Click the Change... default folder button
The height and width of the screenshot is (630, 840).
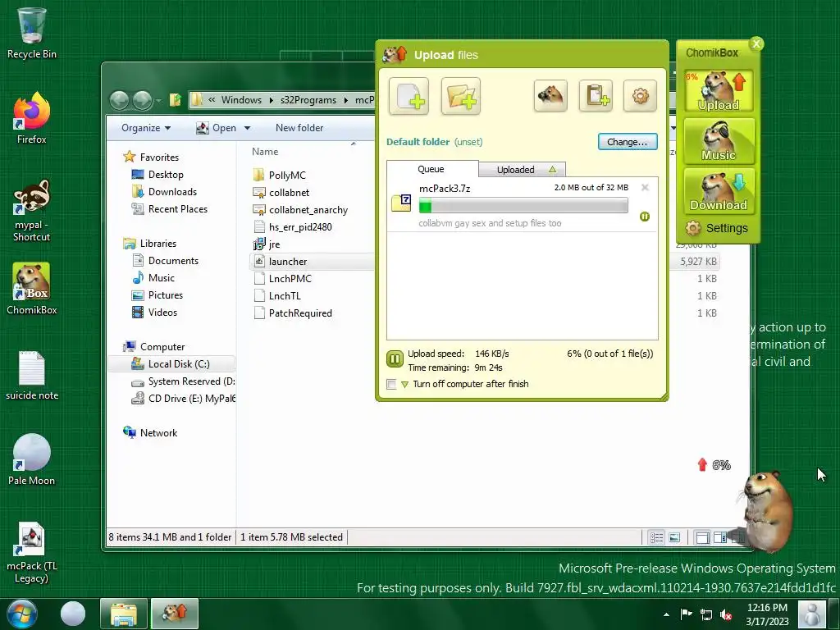point(628,142)
